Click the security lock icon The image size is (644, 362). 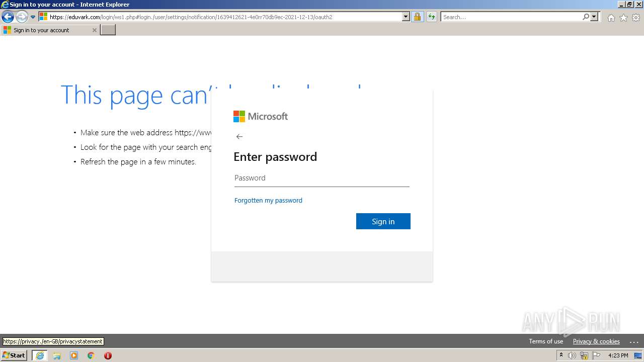coord(417,17)
